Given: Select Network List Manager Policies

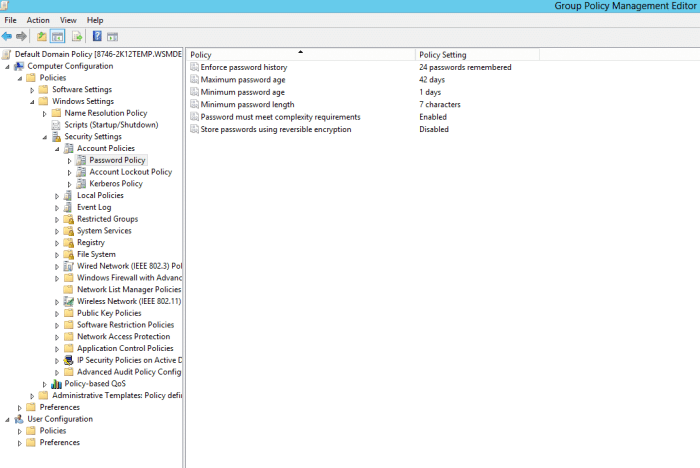Looking at the screenshot, I should [x=129, y=289].
